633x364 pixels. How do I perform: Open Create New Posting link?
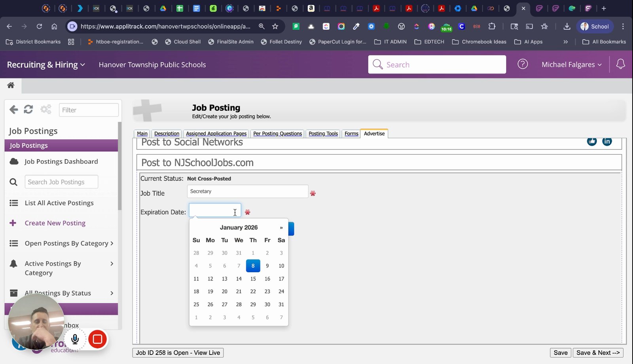(x=55, y=223)
